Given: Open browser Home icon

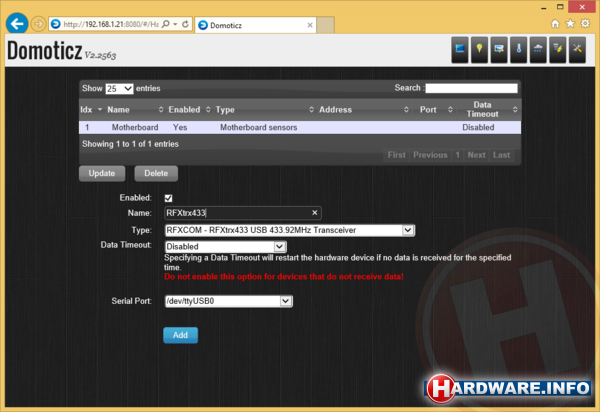Looking at the screenshot, I should pyautogui.click(x=555, y=24).
